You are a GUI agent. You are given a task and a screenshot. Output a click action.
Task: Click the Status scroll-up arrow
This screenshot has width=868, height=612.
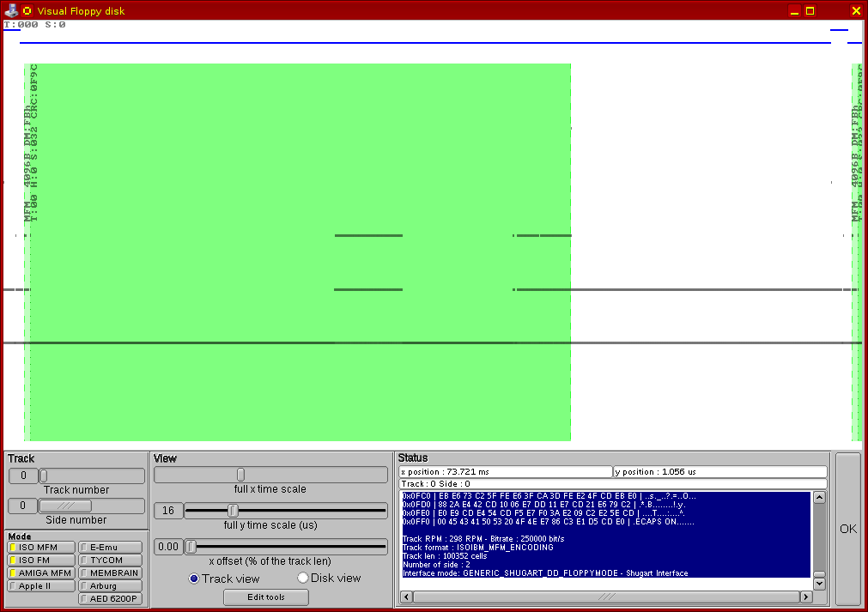point(819,498)
